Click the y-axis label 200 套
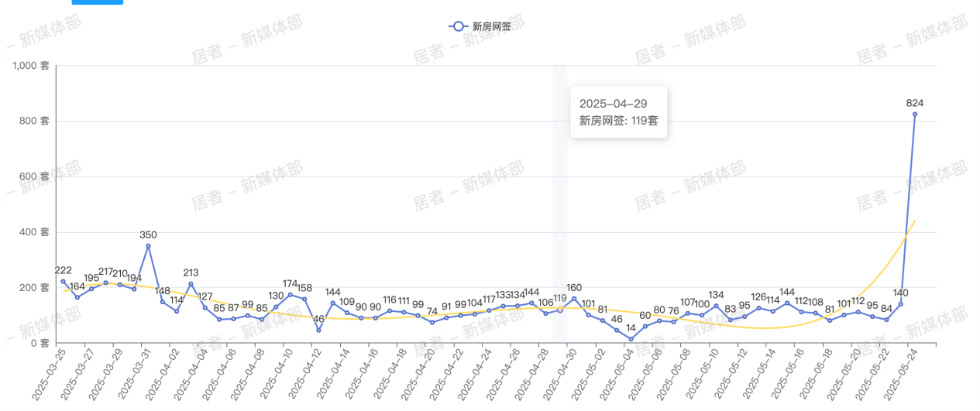The image size is (980, 411). (x=36, y=287)
